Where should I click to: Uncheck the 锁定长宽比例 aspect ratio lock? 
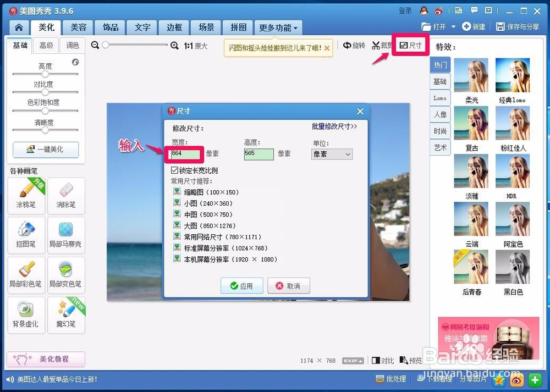[x=174, y=169]
